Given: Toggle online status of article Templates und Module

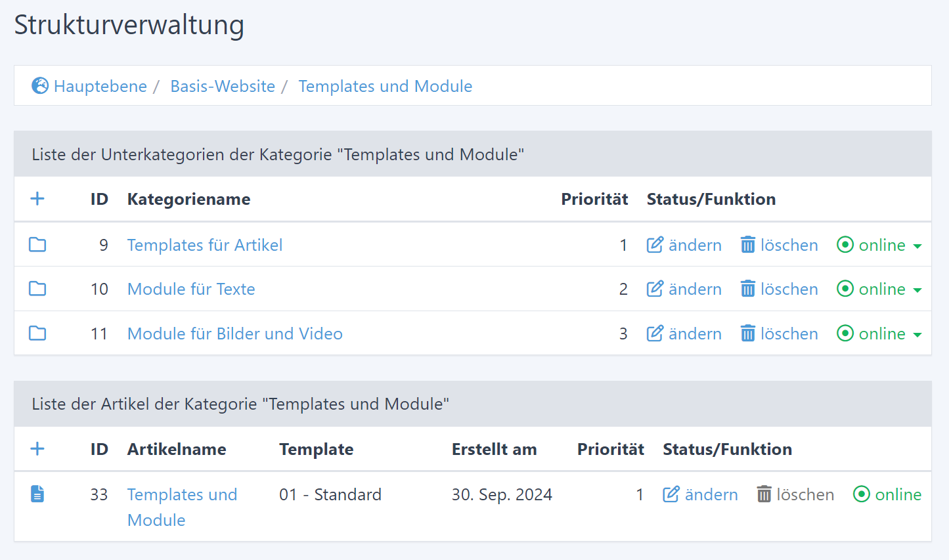Looking at the screenshot, I should coord(887,494).
